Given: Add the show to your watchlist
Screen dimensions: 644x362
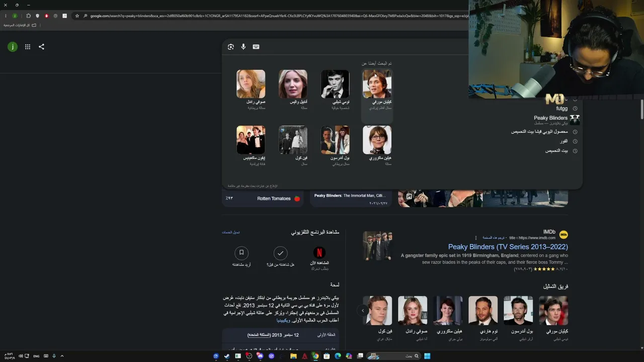Looking at the screenshot, I should [x=242, y=253].
